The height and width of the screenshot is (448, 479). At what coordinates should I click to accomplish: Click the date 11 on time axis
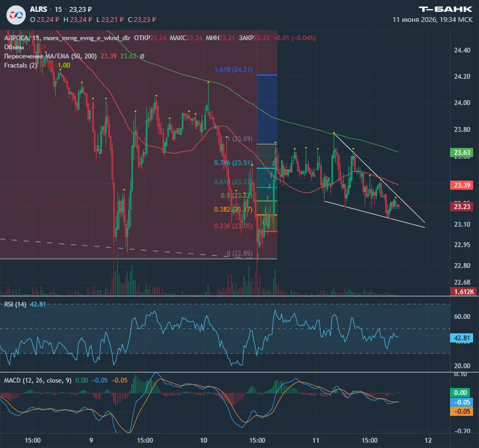coord(316,440)
